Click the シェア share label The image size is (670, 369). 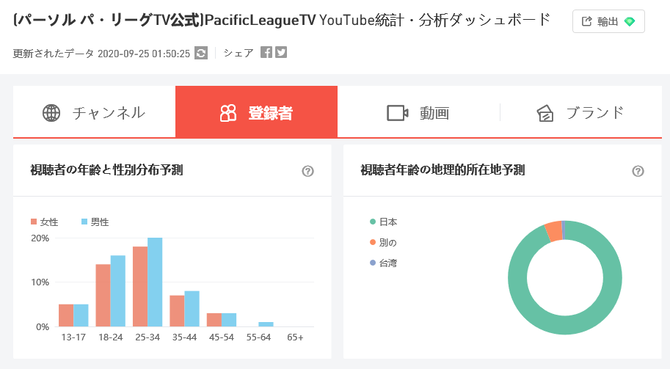point(238,53)
